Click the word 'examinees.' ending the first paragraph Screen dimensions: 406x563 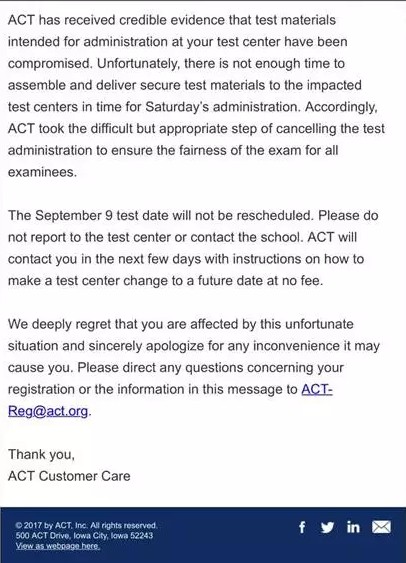42,172
